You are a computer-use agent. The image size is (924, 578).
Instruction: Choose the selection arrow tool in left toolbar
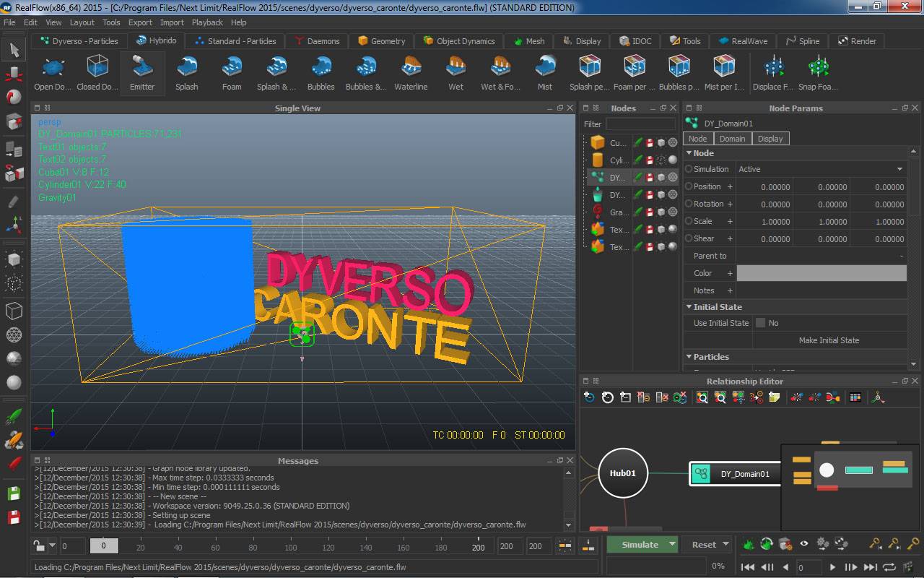14,50
